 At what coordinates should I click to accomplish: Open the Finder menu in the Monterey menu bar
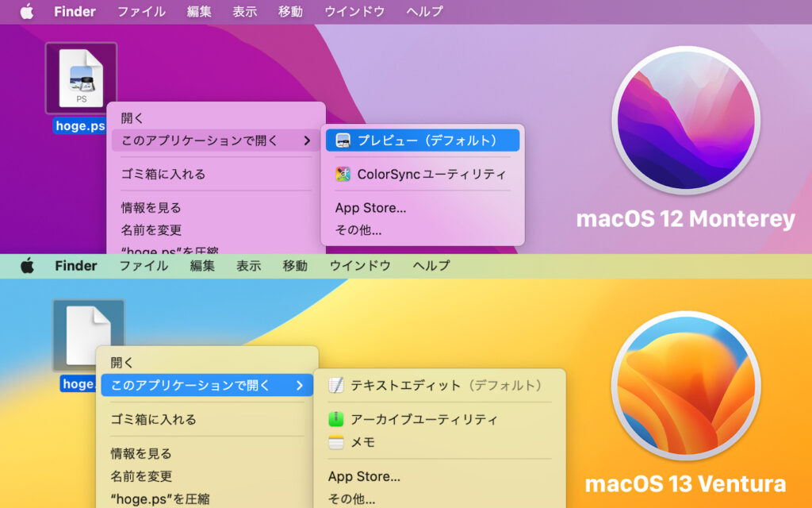point(75,11)
